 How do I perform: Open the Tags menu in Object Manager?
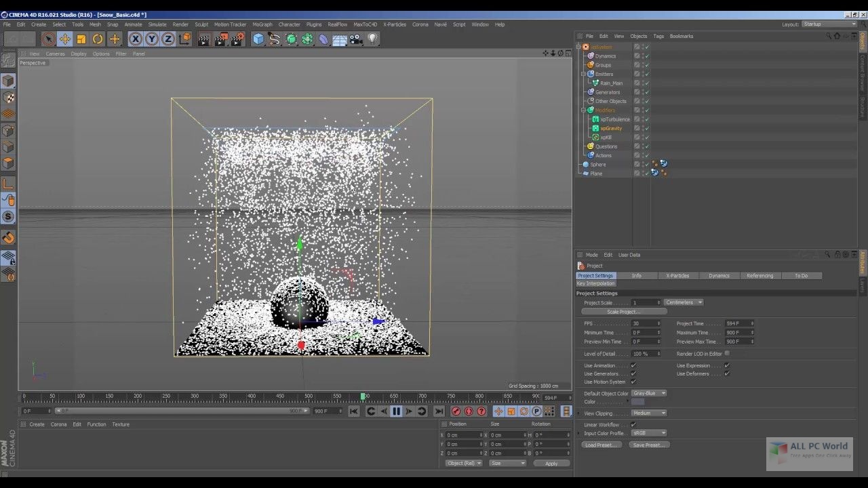[x=658, y=36]
